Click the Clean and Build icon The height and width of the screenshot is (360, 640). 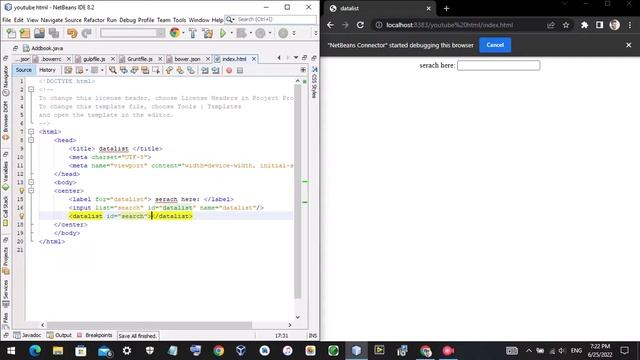pyautogui.click(x=207, y=33)
